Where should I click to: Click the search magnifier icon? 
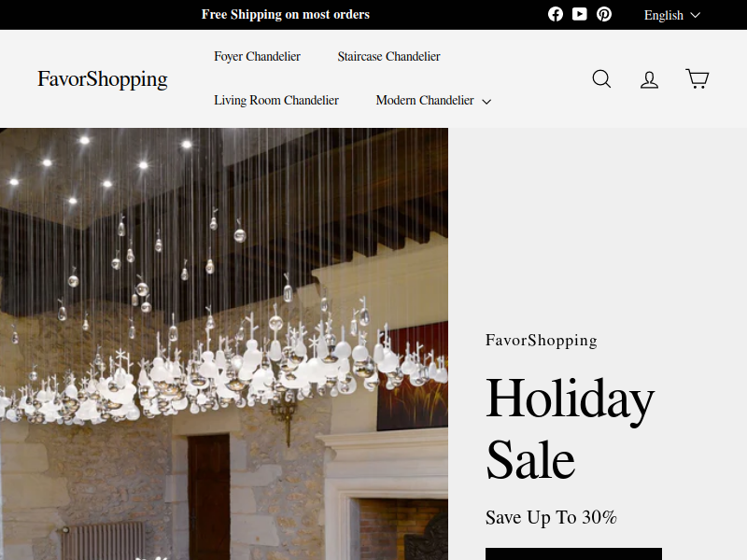pos(601,79)
